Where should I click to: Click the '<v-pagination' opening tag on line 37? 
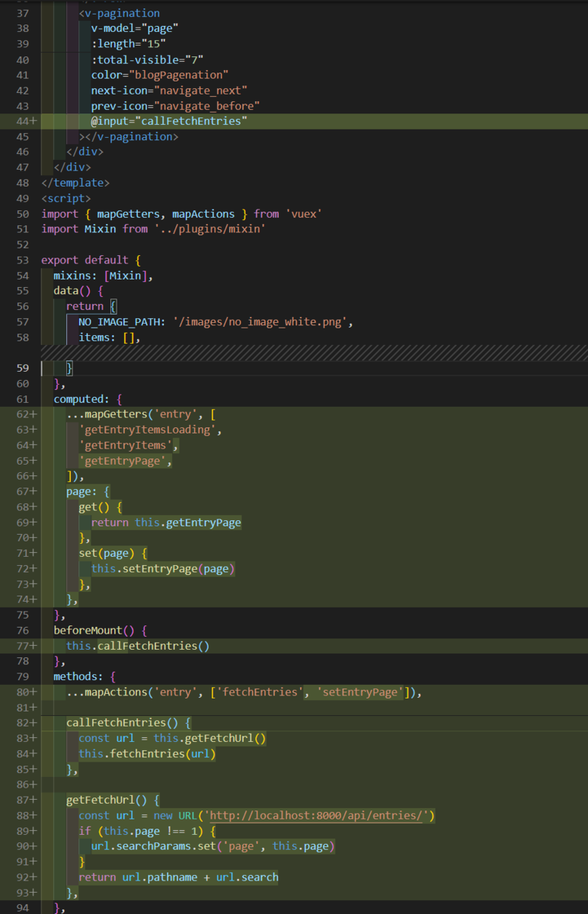click(120, 13)
